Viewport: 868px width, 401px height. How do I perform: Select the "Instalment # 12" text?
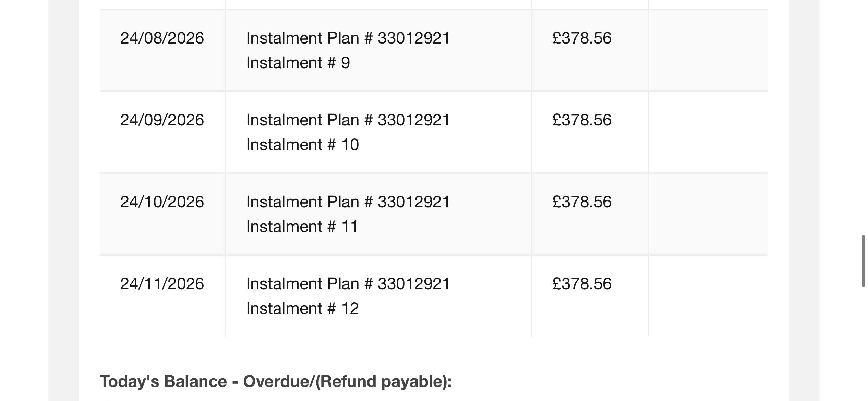(302, 308)
